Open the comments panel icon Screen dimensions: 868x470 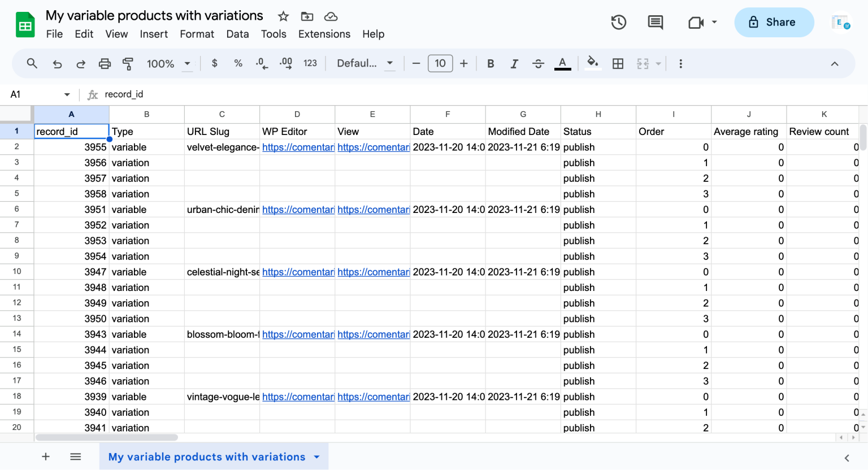tap(655, 22)
